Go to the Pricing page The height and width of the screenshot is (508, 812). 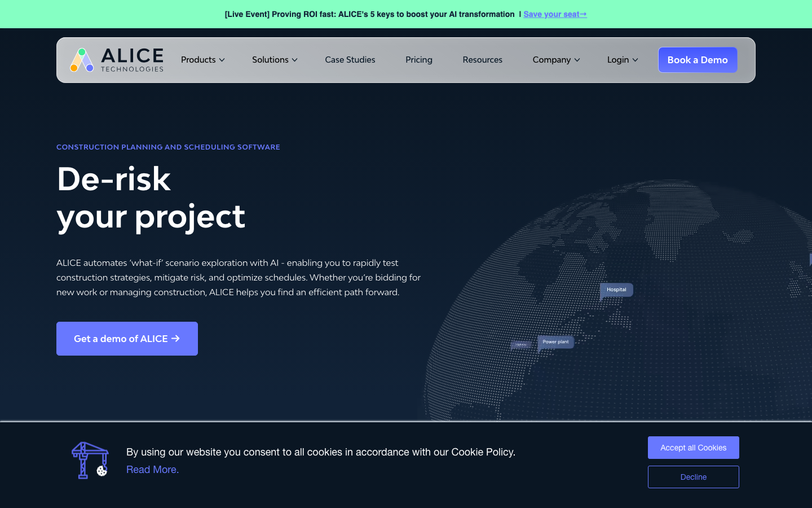[419, 60]
